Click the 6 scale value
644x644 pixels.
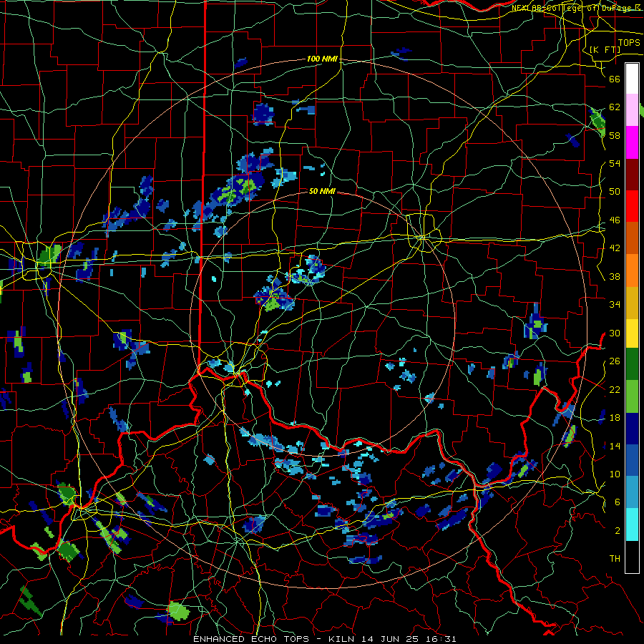coord(618,502)
